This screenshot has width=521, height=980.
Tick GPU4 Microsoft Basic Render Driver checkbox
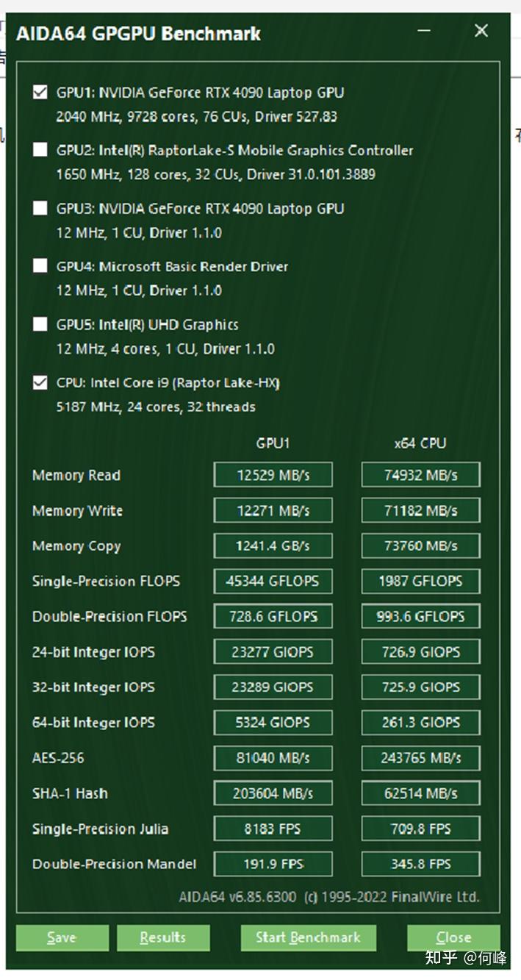[x=40, y=266]
